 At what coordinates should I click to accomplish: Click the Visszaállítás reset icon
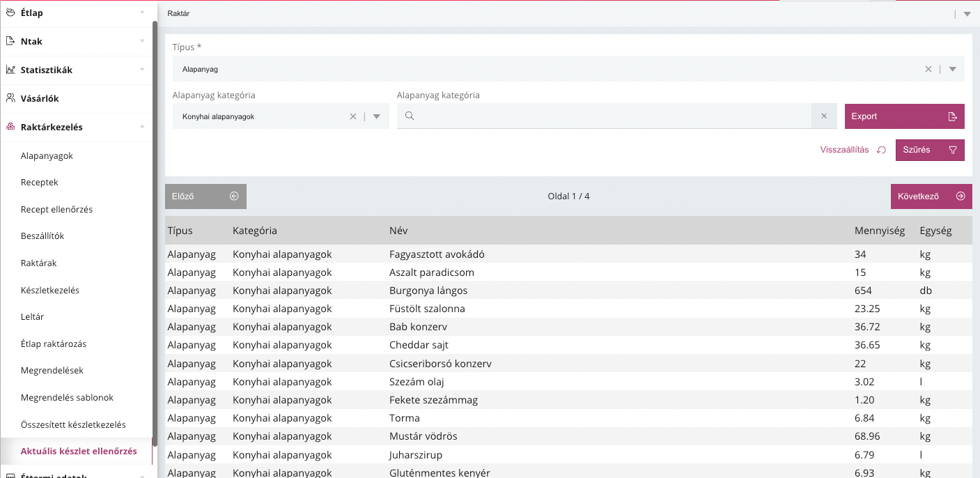[881, 150]
